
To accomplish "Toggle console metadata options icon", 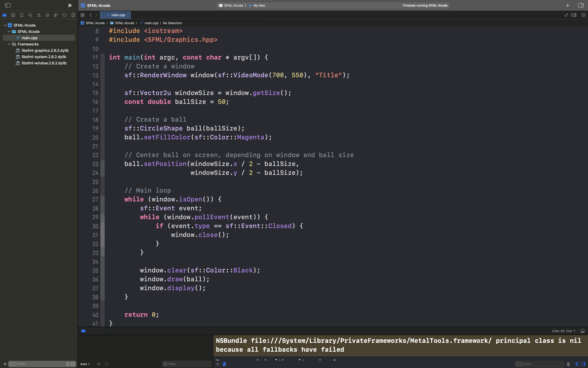I will [x=225, y=364].
